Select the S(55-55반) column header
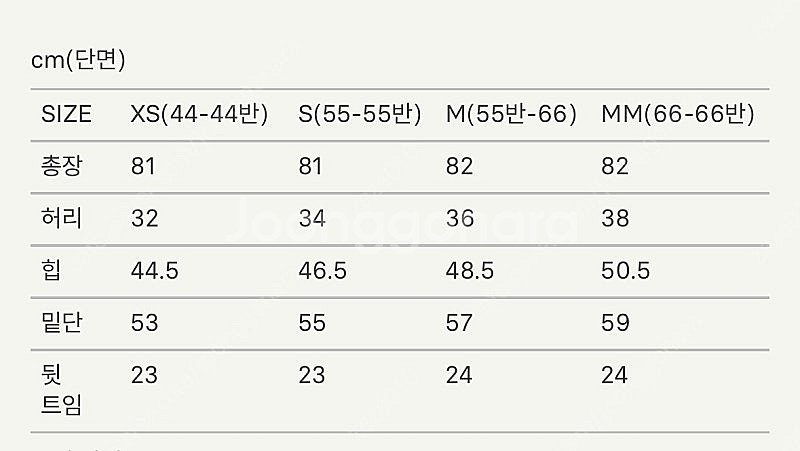Image resolution: width=800 pixels, height=451 pixels. [360, 114]
